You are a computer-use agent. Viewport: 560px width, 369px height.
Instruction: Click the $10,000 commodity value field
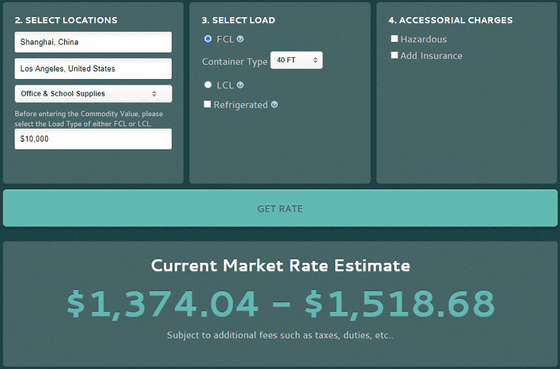click(x=93, y=139)
